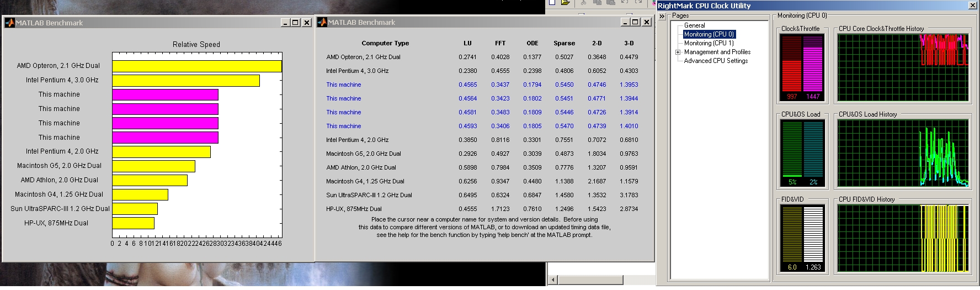
Task: Click the MATLAB logo on the chart window title
Action: tap(9, 23)
